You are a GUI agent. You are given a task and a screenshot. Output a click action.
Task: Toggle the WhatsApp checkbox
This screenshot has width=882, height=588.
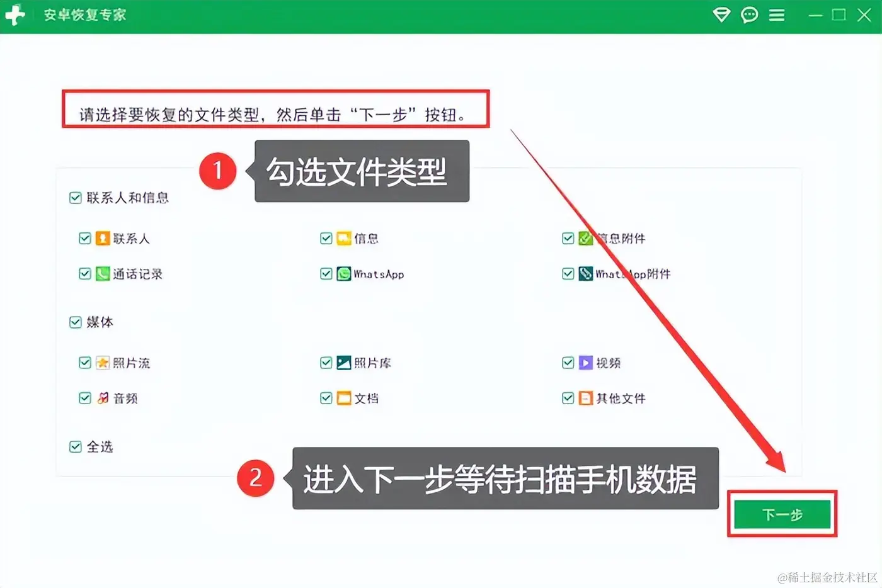[x=326, y=274]
